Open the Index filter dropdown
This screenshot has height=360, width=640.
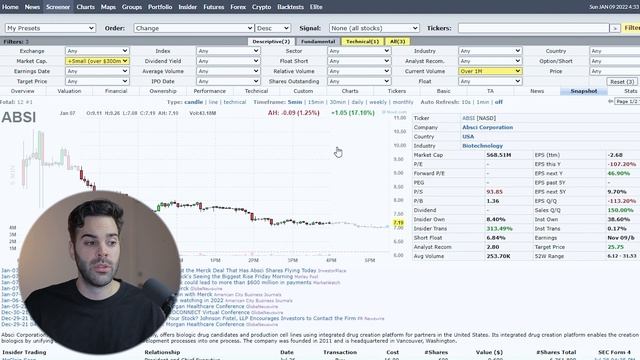(x=228, y=51)
